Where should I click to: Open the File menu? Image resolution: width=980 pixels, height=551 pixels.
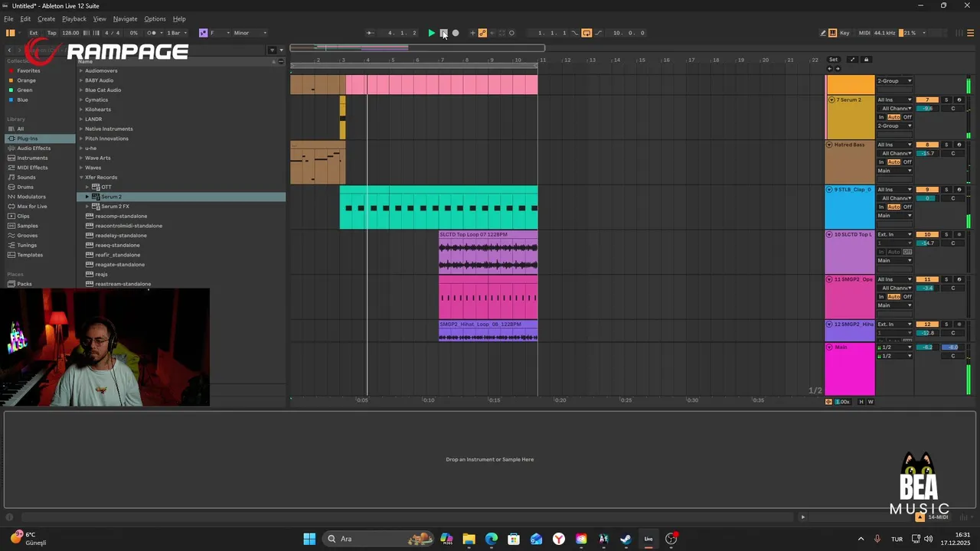(x=8, y=18)
